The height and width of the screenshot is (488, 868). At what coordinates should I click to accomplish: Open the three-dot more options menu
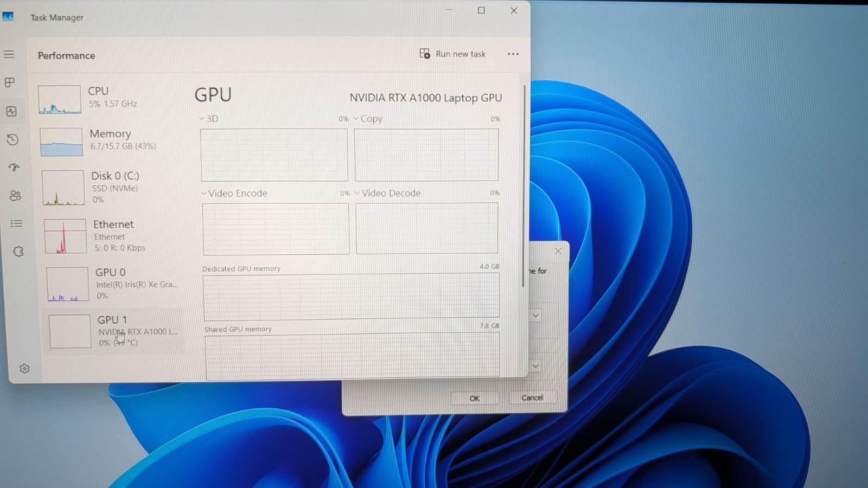pos(513,54)
